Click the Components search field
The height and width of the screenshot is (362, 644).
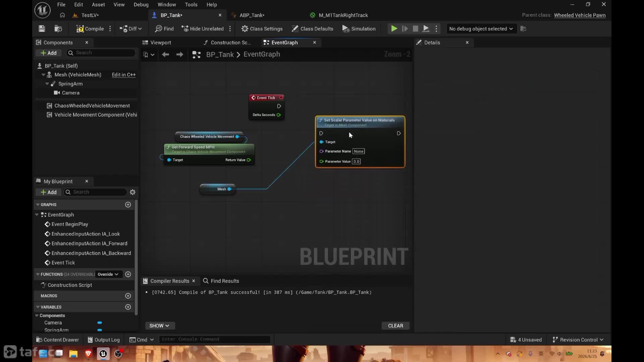101,53
